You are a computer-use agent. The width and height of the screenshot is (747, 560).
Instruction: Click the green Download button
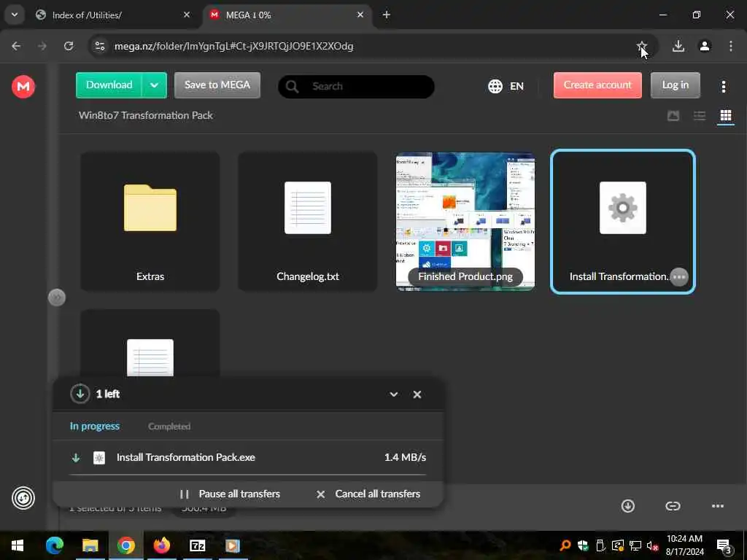109,85
